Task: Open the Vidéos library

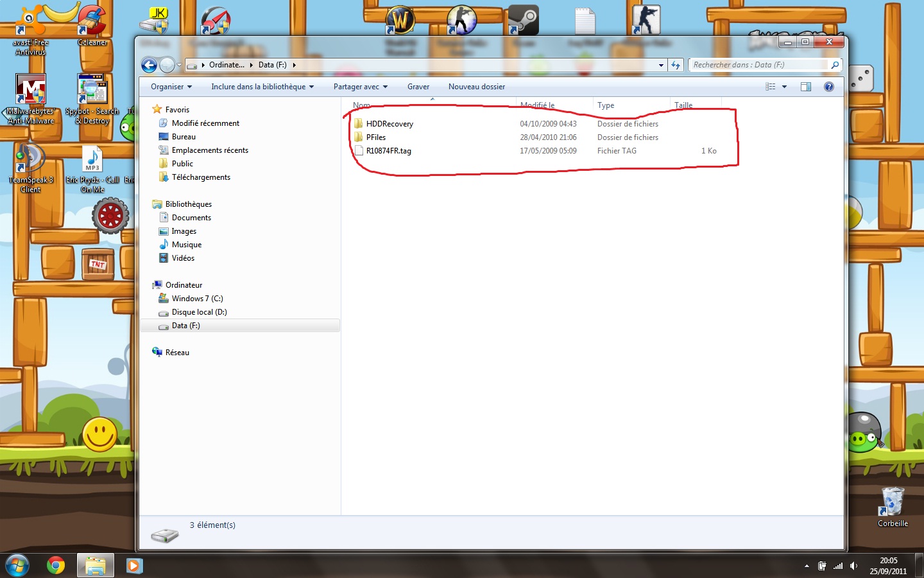Action: point(183,258)
